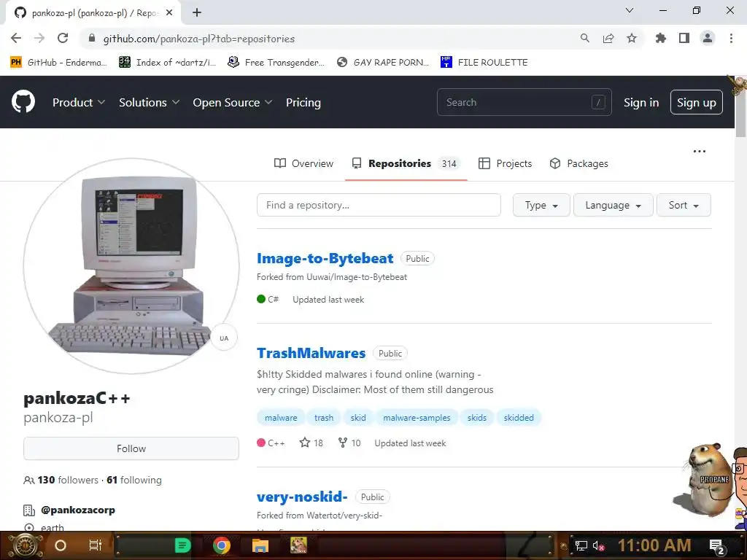Switch to the Packages tab
This screenshot has height=560, width=747.
578,163
